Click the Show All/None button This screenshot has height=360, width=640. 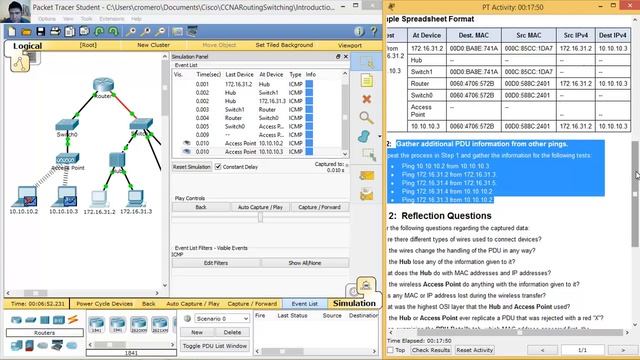click(x=305, y=263)
